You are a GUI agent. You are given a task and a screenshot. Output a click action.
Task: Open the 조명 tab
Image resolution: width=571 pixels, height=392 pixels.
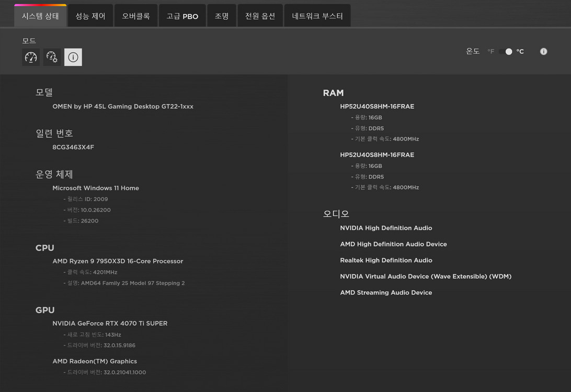221,16
